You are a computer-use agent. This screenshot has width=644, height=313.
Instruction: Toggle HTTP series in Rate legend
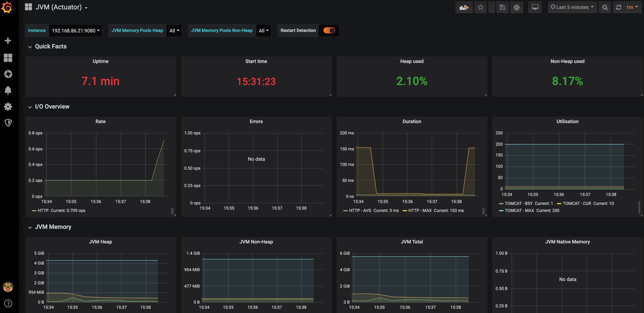[x=43, y=211]
